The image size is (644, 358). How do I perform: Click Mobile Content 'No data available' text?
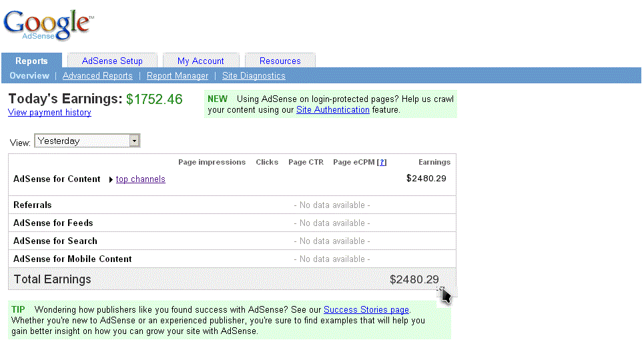[x=332, y=259]
